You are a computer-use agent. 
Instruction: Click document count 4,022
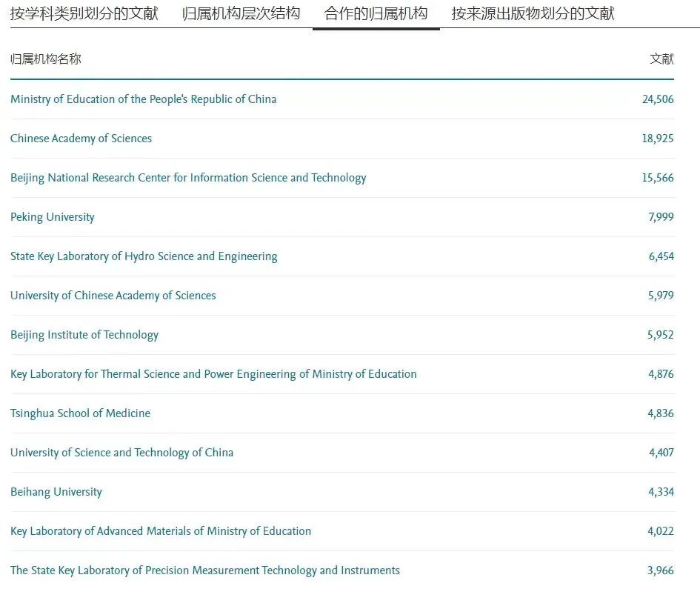click(661, 531)
